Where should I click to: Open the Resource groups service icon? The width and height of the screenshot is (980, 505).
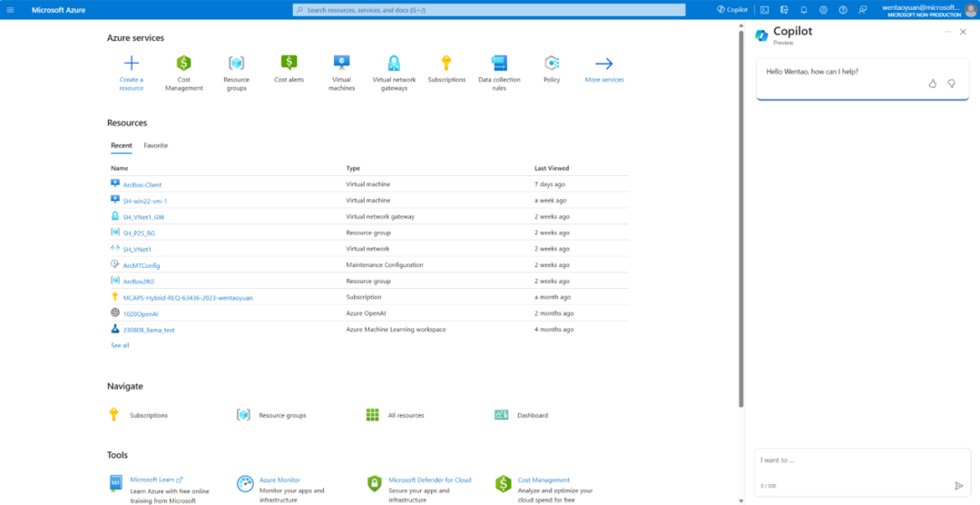pos(236,64)
